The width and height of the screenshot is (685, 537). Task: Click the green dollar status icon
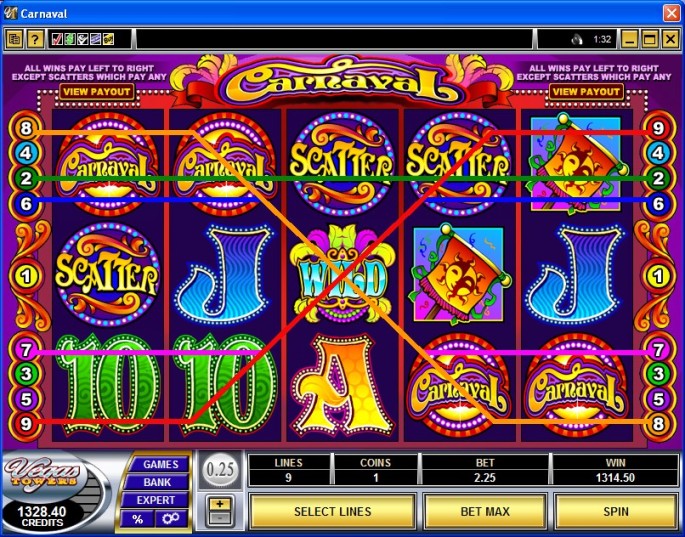pyautogui.click(x=69, y=39)
